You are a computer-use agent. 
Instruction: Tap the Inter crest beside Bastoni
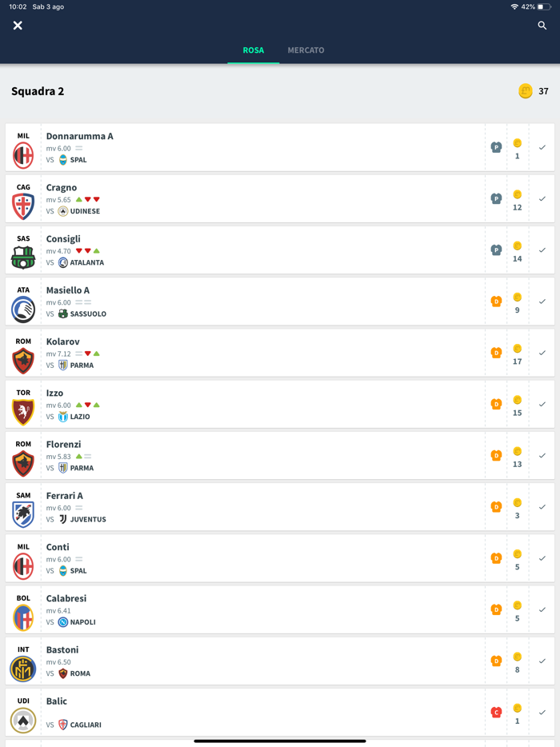23,669
